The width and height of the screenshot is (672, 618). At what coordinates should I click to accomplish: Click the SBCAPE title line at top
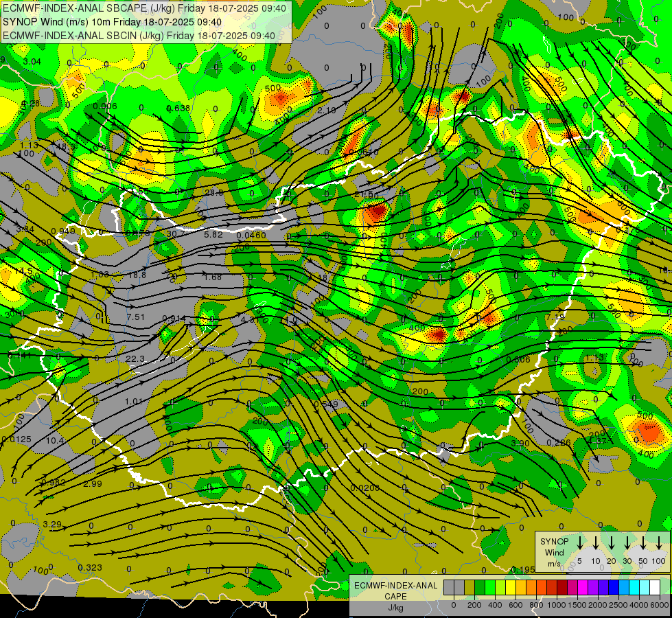[x=144, y=8]
